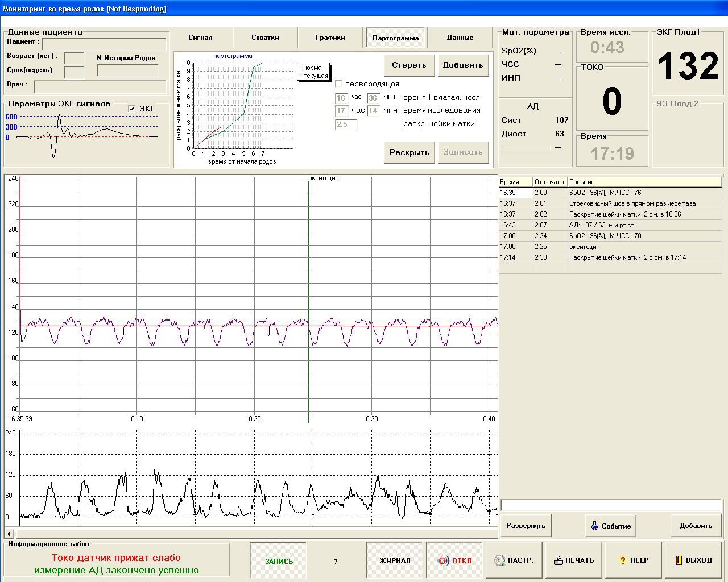The image size is (728, 582).
Task: Select event row 'Раскрытие шейки матки 2 см. в 16:36'
Action: click(610, 214)
